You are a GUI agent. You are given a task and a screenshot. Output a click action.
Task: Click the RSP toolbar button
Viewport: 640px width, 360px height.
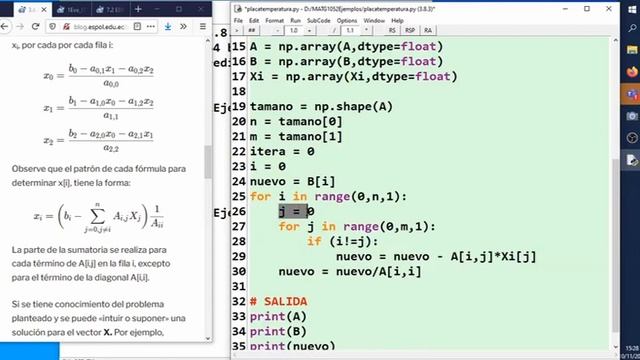click(x=410, y=30)
